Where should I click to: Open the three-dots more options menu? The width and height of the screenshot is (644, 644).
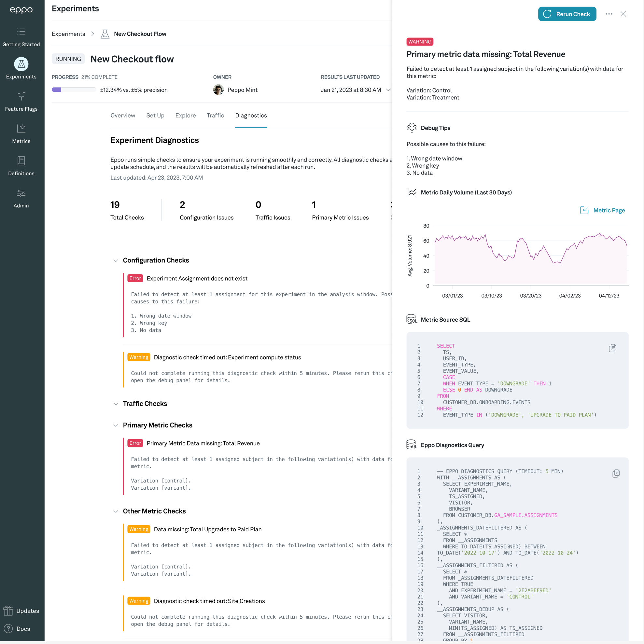(609, 14)
